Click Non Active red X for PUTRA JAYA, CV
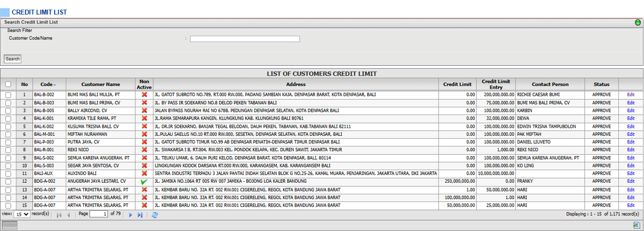Screen dimensions: 644x231 click(x=144, y=142)
